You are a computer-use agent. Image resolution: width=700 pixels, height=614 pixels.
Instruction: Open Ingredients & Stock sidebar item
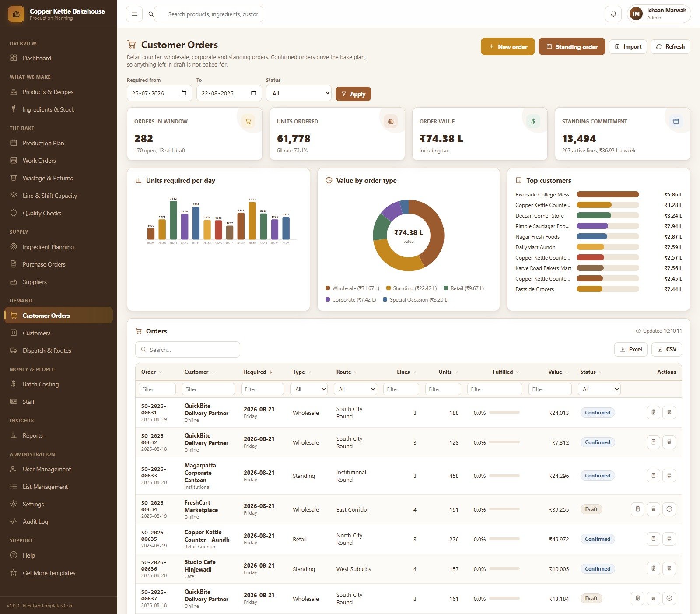59,109
